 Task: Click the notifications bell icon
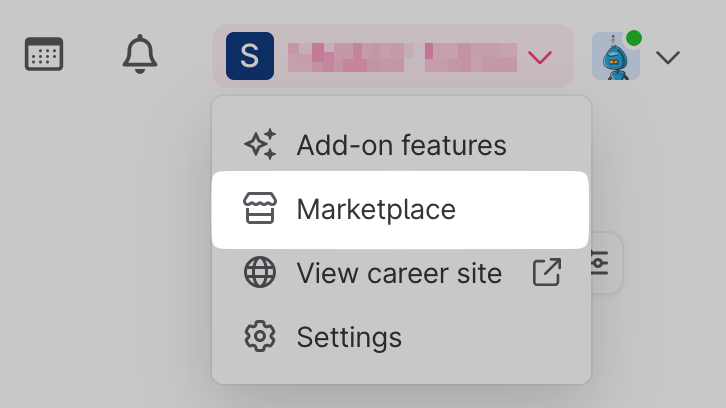140,54
